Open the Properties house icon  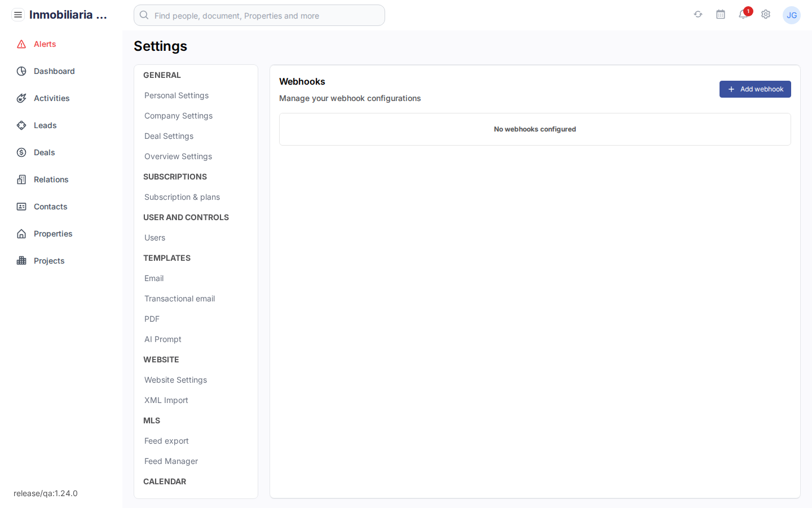click(x=21, y=234)
